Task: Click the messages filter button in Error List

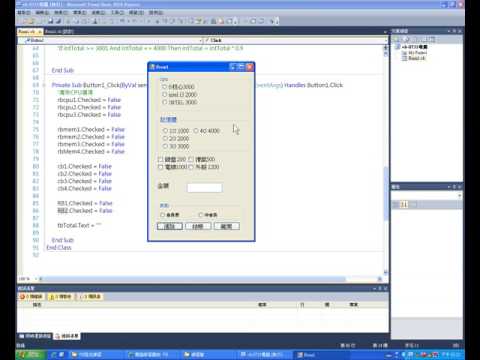Action: click(x=90, y=296)
